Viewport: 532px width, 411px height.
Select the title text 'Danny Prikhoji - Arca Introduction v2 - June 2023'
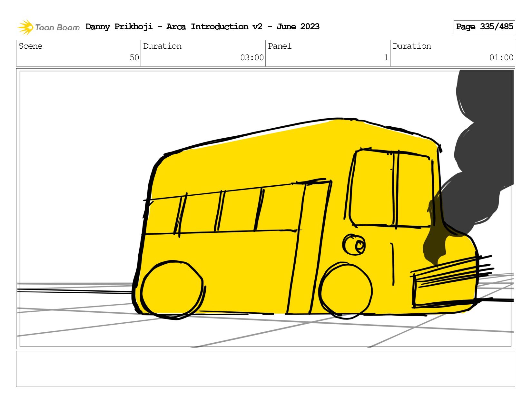pos(202,27)
